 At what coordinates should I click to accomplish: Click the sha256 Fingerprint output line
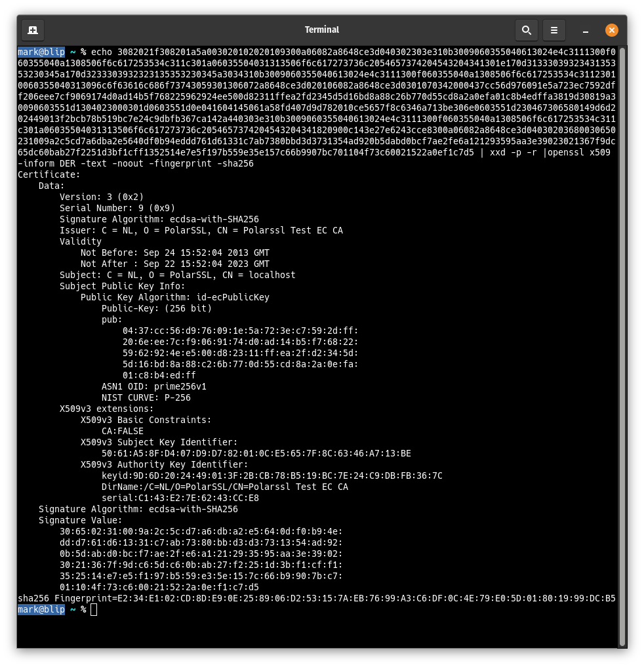pos(316,598)
